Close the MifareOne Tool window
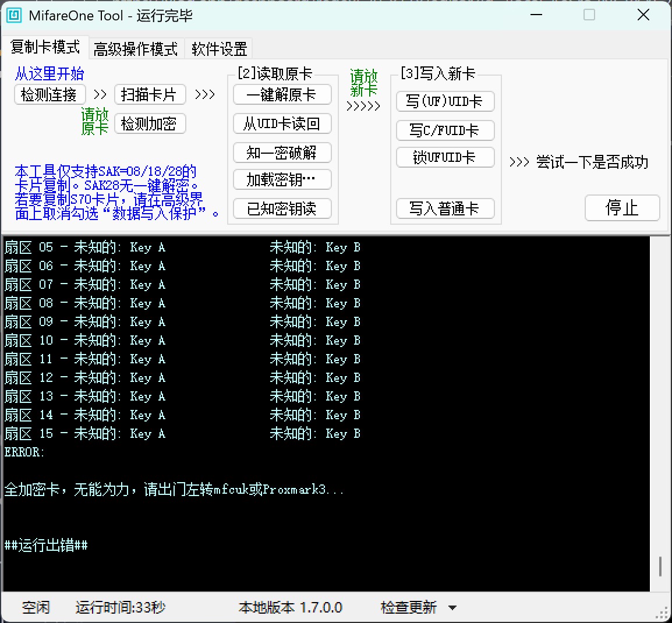The image size is (672, 623). coord(643,15)
